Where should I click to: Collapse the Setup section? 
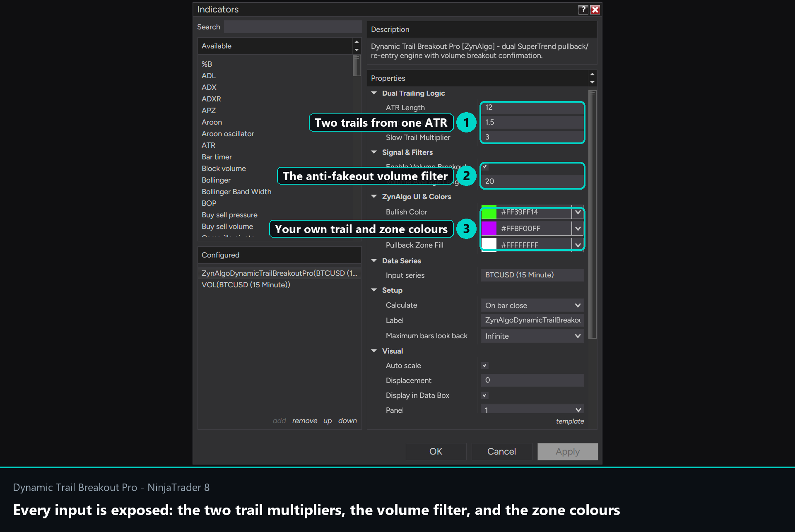tap(374, 290)
